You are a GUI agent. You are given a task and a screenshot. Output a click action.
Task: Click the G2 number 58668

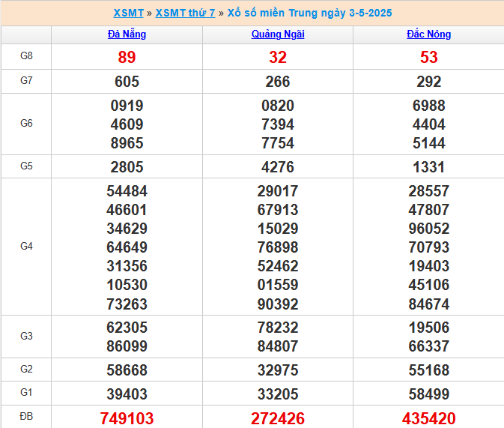point(127,370)
